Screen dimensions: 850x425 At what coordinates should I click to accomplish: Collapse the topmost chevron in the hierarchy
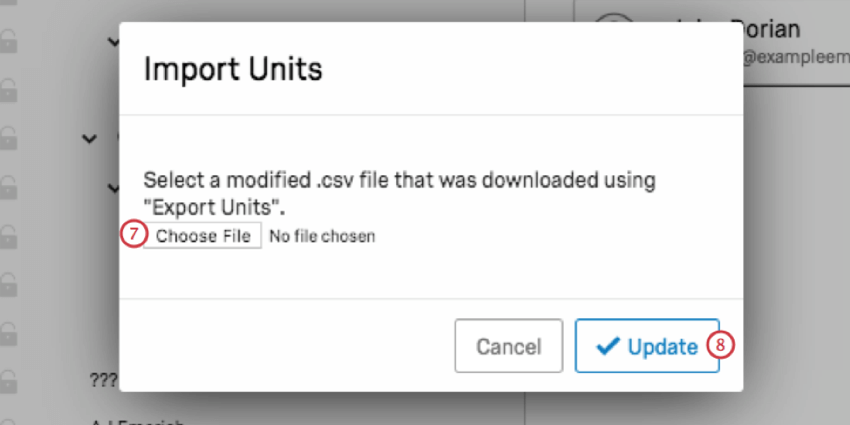[x=113, y=41]
